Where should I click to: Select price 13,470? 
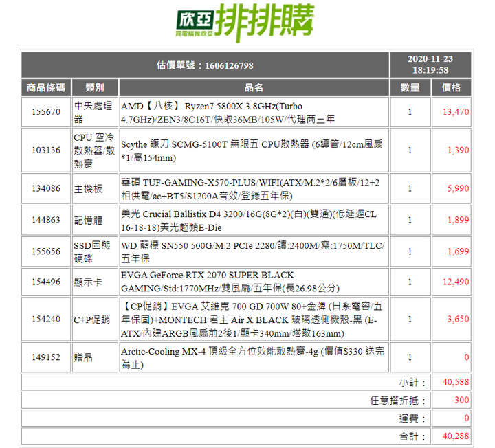point(456,112)
